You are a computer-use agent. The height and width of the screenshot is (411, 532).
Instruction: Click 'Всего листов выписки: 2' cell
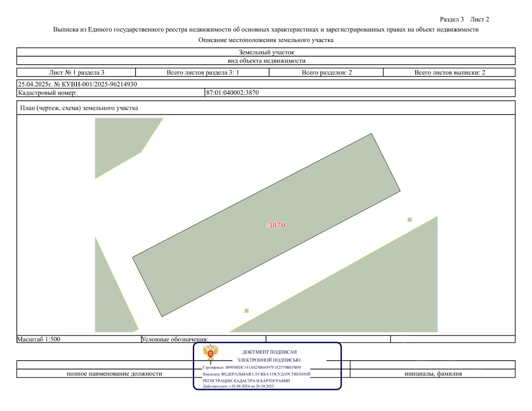(450, 72)
